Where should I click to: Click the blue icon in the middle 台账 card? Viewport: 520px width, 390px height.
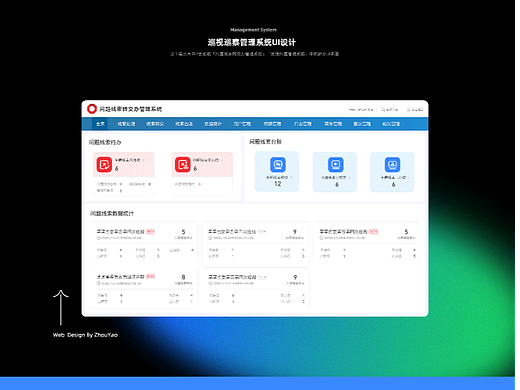coord(336,164)
